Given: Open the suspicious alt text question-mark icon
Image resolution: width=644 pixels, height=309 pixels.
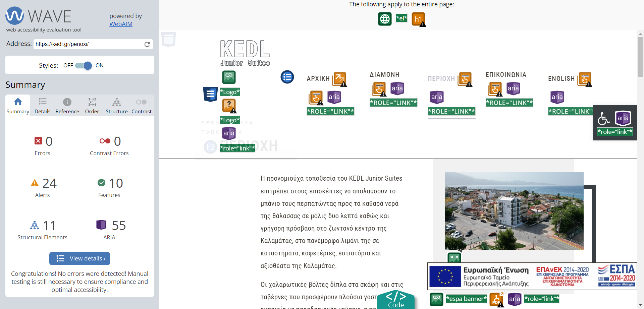Looking at the screenshot, I should pos(229,106).
